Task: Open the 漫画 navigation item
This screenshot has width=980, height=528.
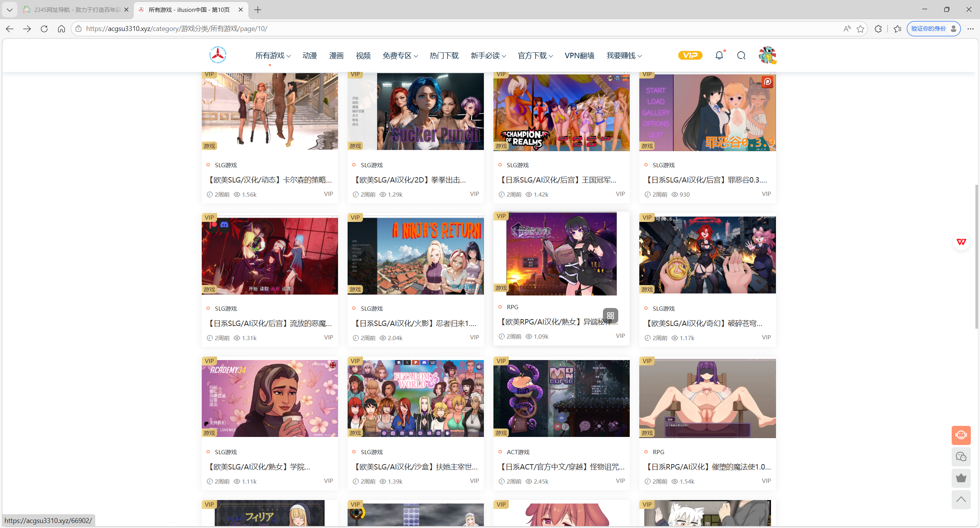Action: (336, 55)
